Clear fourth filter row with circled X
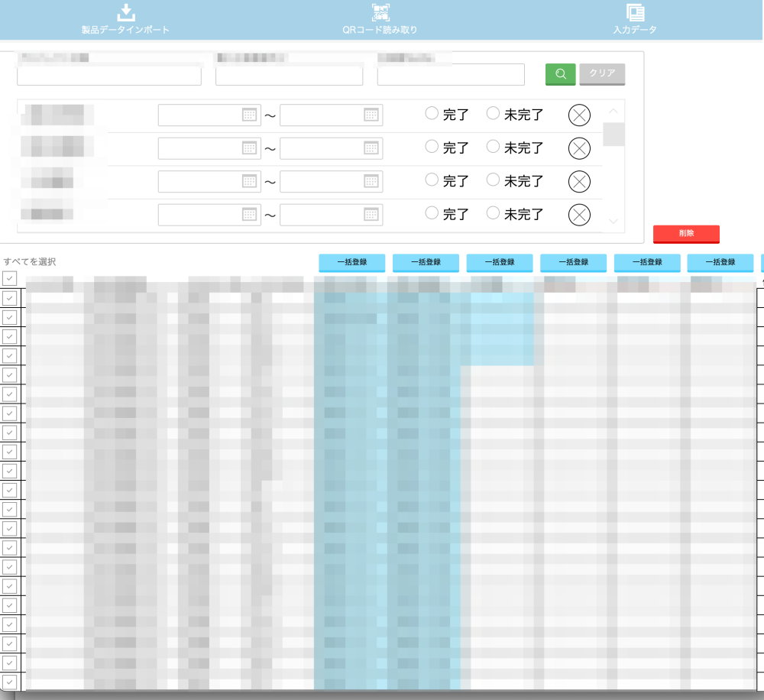Viewport: 764px width, 700px height. tap(579, 215)
